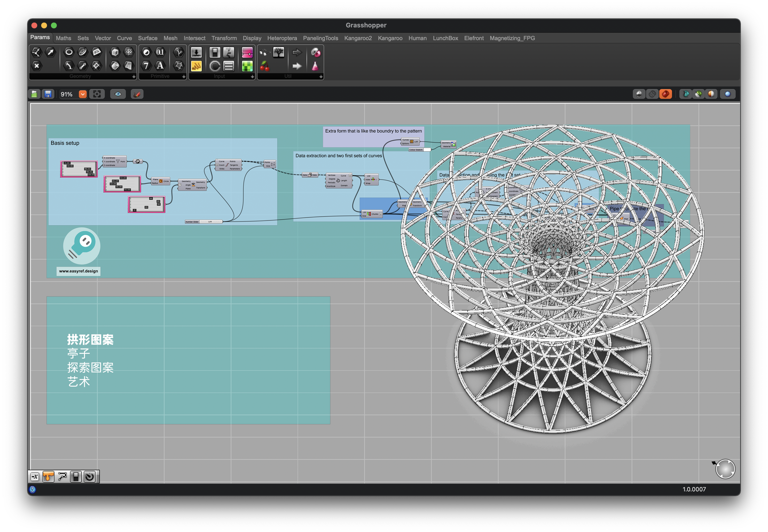Click the Zoom Extents icon
The width and height of the screenshot is (768, 532).
(x=97, y=94)
